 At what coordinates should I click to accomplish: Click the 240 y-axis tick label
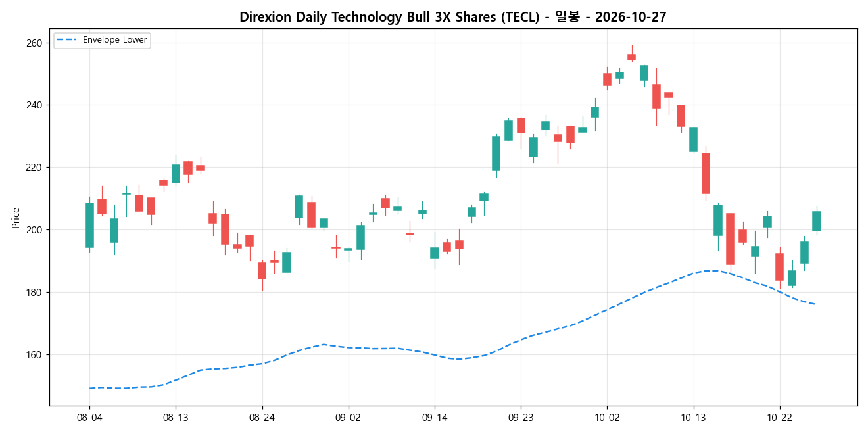click(x=33, y=105)
